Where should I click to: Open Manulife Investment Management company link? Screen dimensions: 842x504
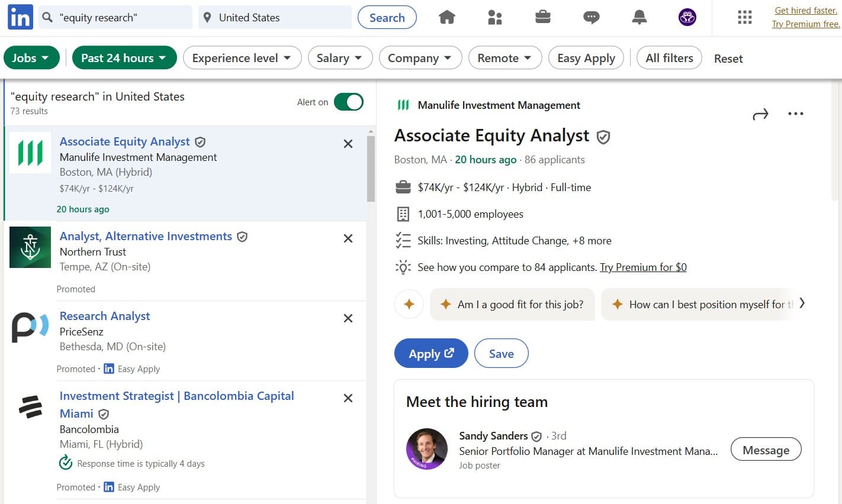[x=499, y=105]
